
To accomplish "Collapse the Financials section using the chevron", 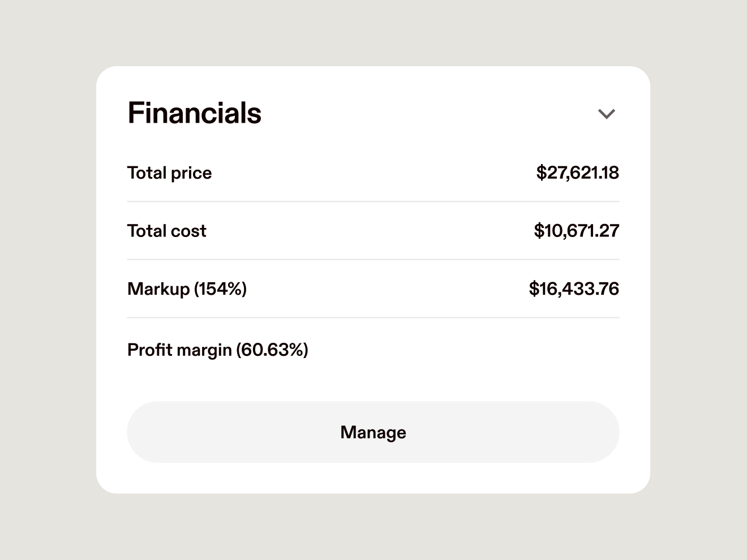I will point(607,114).
